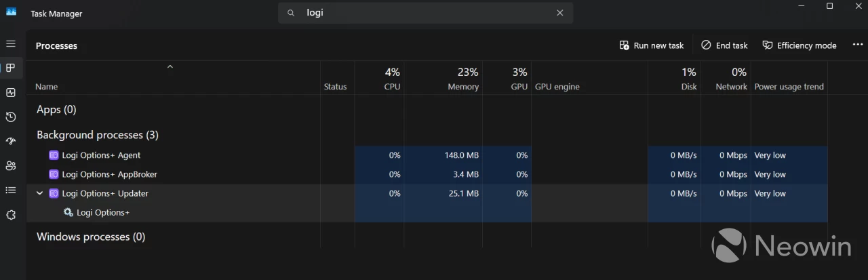This screenshot has width=868, height=280.
Task: Click the 148.0 MB memory value
Action: pos(462,155)
